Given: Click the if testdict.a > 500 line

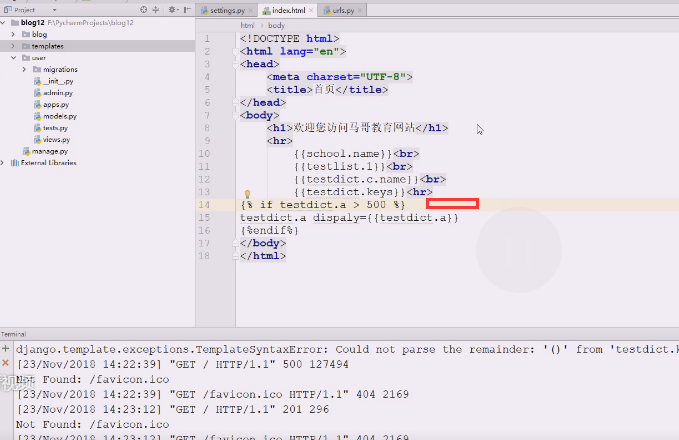Looking at the screenshot, I should tap(323, 205).
